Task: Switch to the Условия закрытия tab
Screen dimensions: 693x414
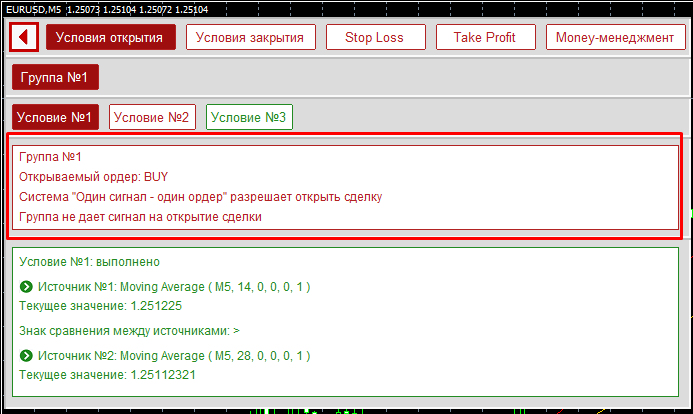Action: [250, 37]
